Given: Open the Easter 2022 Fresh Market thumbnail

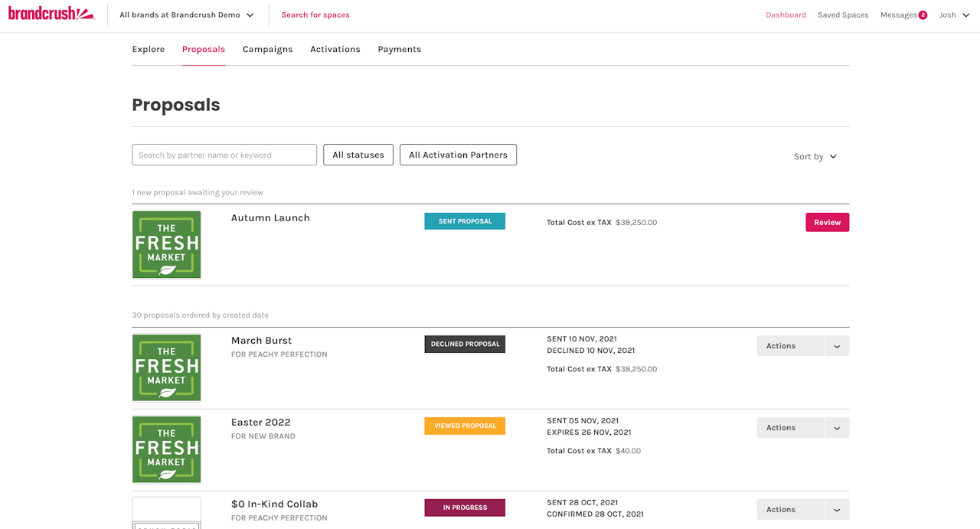Looking at the screenshot, I should [166, 449].
